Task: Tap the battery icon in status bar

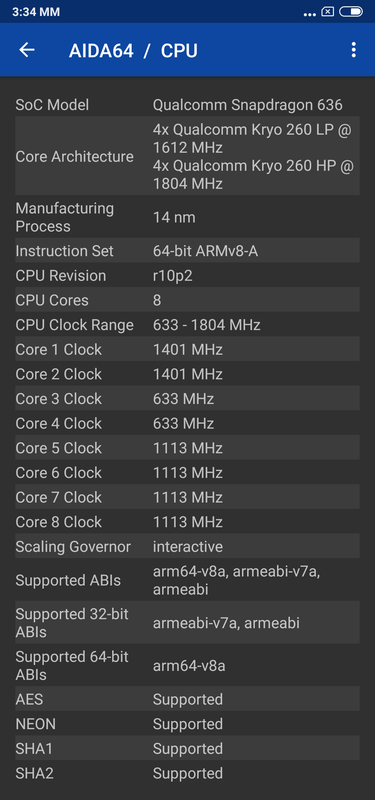Action: point(351,12)
